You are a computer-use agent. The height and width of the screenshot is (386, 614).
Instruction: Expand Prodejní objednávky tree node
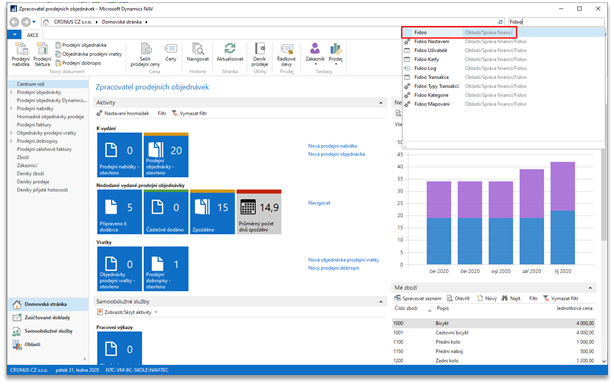click(x=11, y=92)
